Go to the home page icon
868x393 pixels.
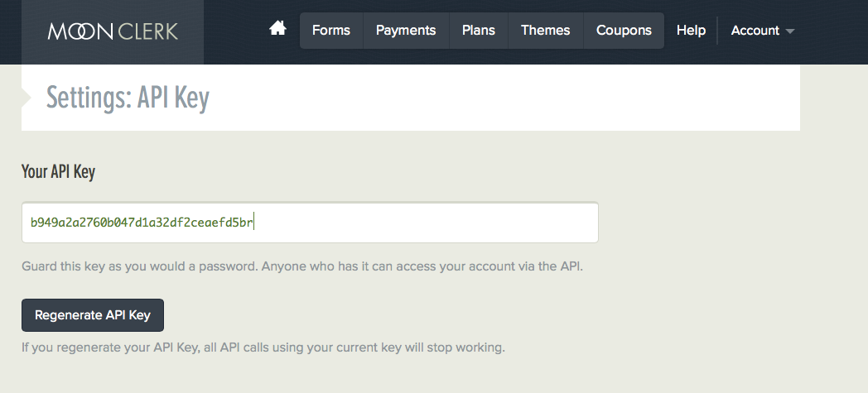tap(277, 28)
